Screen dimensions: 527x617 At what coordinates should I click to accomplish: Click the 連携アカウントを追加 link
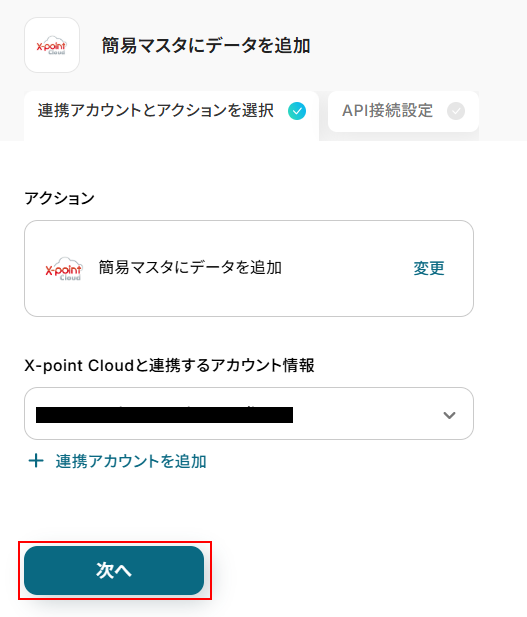pos(131,461)
